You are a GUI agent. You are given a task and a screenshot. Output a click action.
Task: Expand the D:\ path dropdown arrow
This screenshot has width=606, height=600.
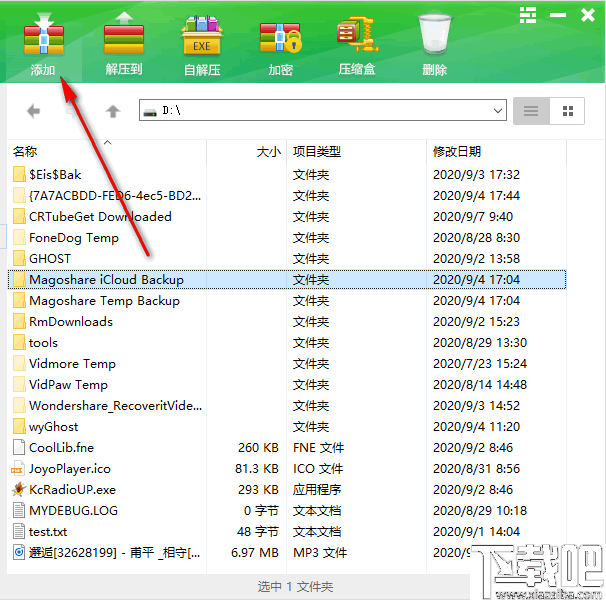[x=498, y=111]
